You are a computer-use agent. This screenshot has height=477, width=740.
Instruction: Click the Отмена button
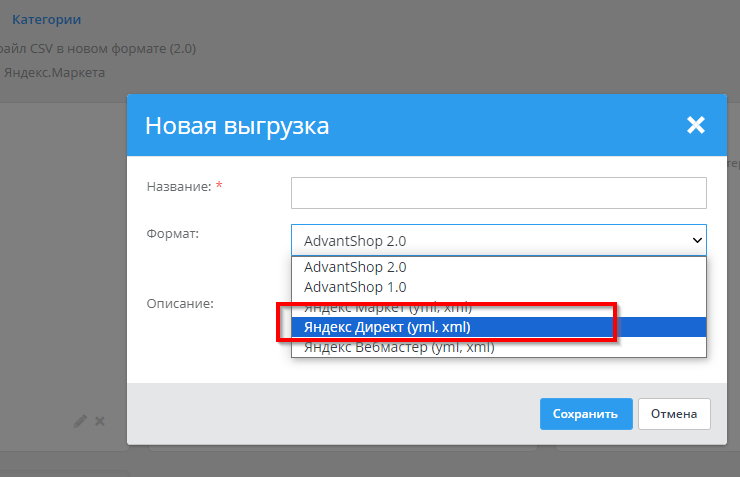tap(674, 414)
